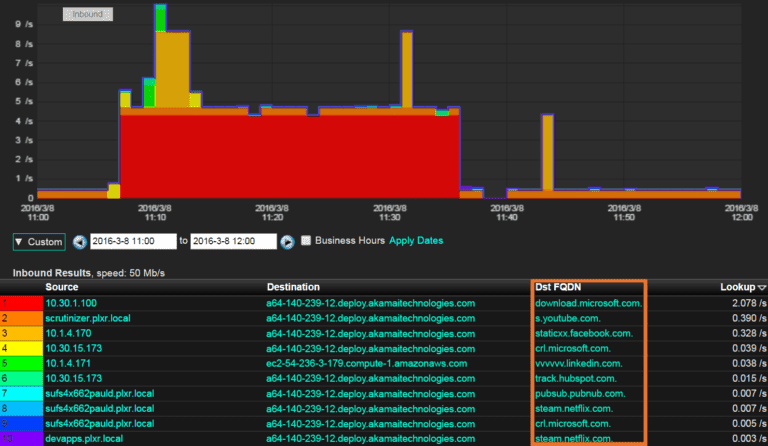
Task: Click the Lookup column sort arrow
Action: tap(761, 287)
